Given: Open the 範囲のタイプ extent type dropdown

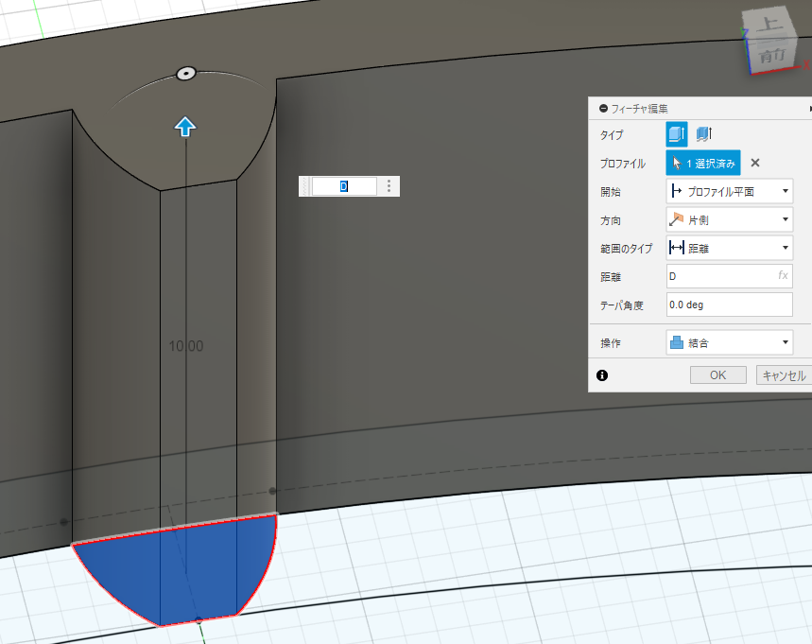Looking at the screenshot, I should pyautogui.click(x=729, y=248).
